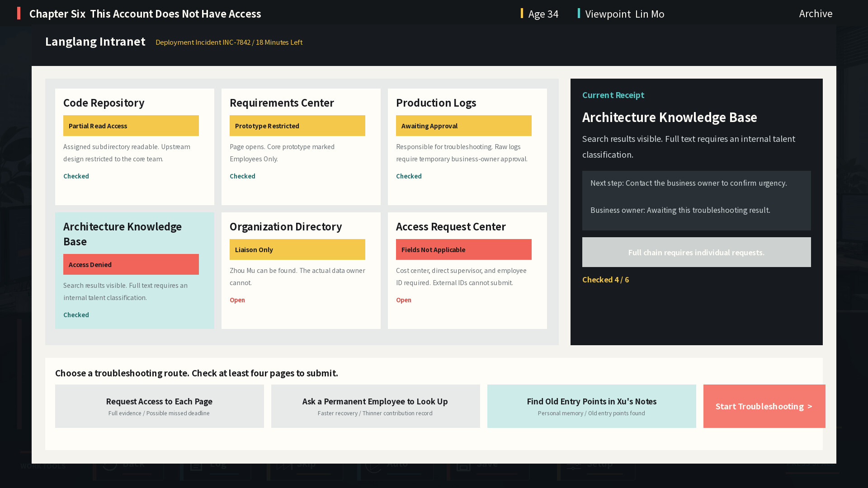The height and width of the screenshot is (488, 868).
Task: Click the Prototype Restricted badge
Action: 297,126
